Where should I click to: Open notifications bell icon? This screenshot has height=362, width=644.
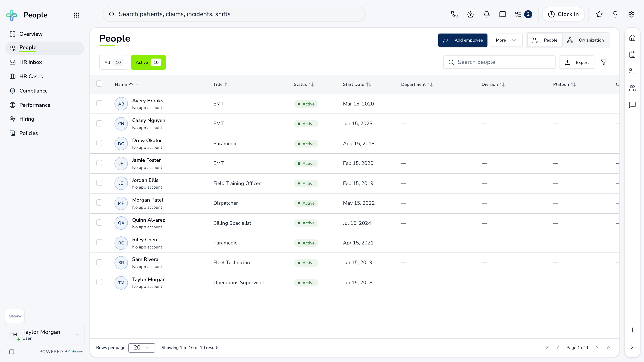[x=487, y=14]
